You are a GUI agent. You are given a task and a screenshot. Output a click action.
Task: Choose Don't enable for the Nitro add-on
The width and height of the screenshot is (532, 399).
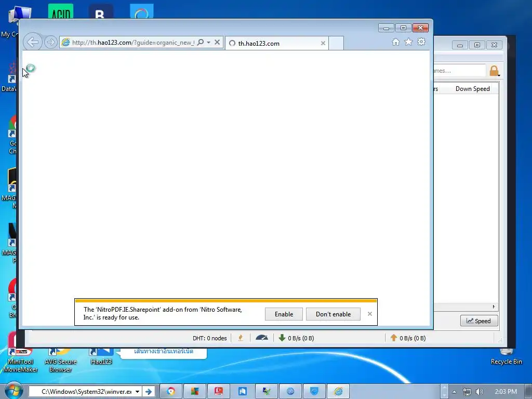(x=333, y=314)
